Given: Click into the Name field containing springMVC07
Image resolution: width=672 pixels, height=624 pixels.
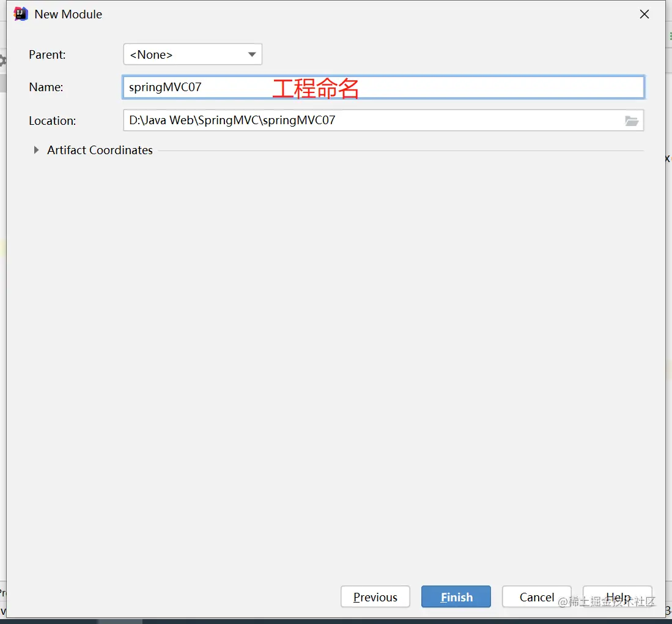Looking at the screenshot, I should pyautogui.click(x=383, y=87).
